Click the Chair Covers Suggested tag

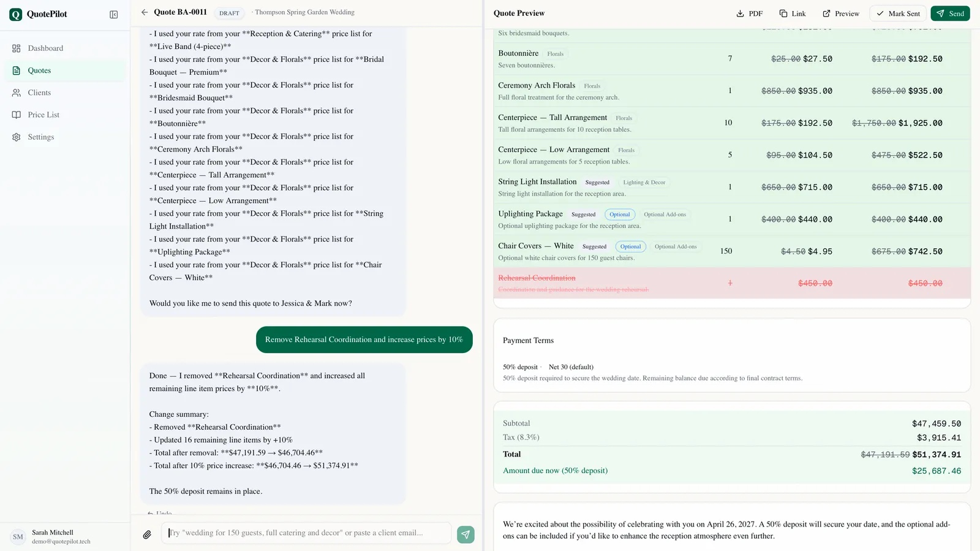tap(594, 246)
